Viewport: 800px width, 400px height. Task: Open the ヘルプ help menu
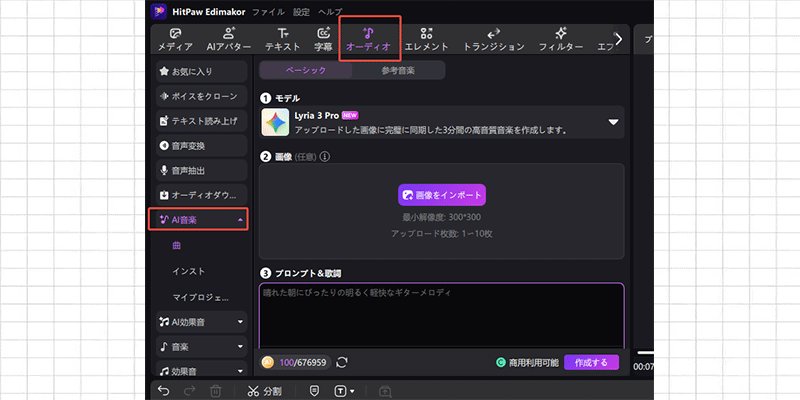click(x=330, y=12)
